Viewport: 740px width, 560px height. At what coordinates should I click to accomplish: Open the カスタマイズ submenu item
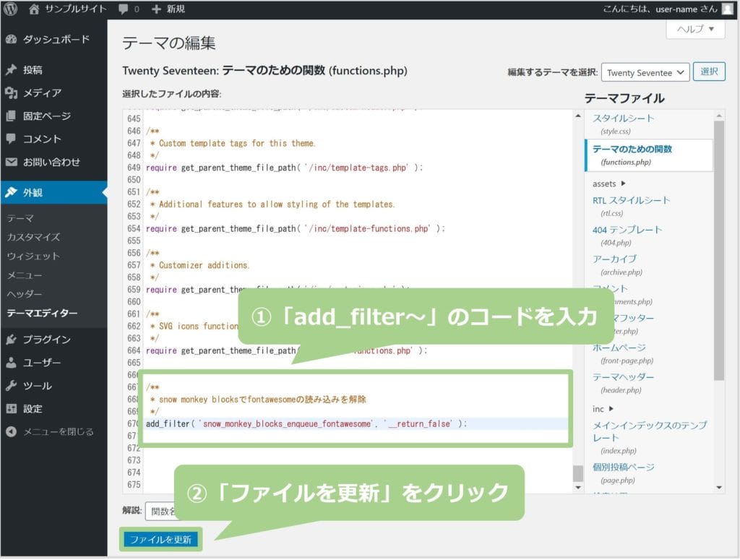coord(33,237)
